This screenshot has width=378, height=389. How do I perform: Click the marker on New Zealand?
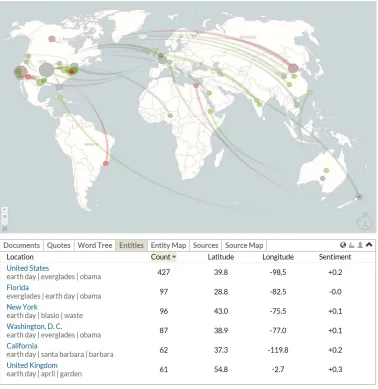(x=359, y=197)
